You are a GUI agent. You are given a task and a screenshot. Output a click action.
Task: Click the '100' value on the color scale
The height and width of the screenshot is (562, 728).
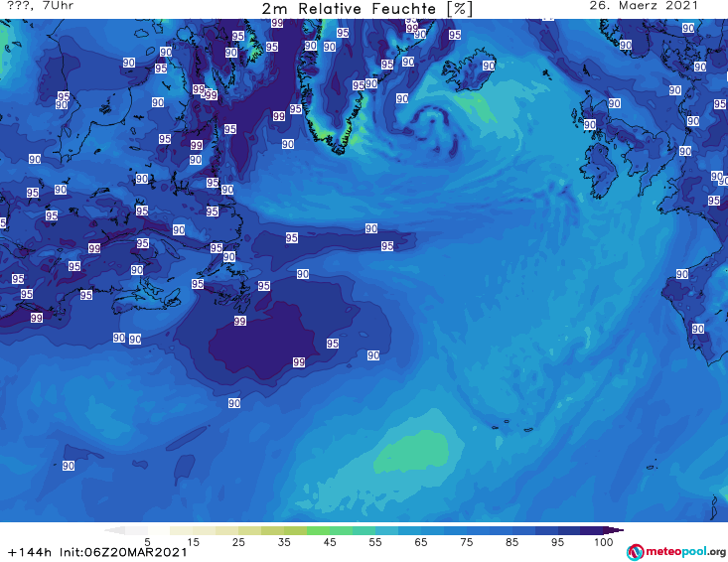coord(603,542)
